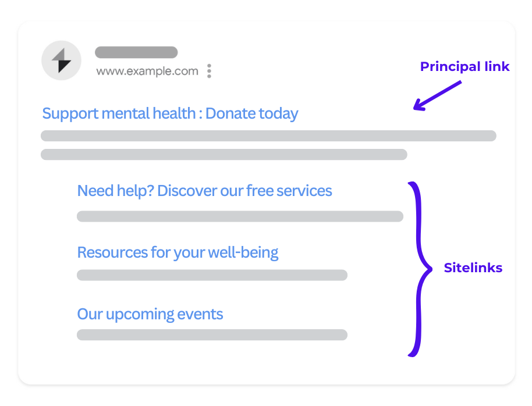Click the gray site name placeholder bar
The image size is (532, 406).
coord(136,52)
